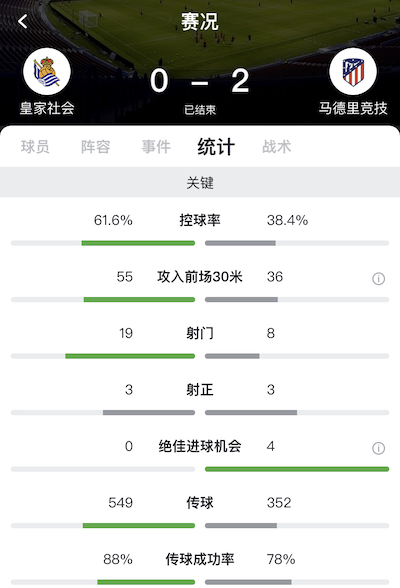
Task: Open the 马德里竞技 team crest
Action: point(353,71)
